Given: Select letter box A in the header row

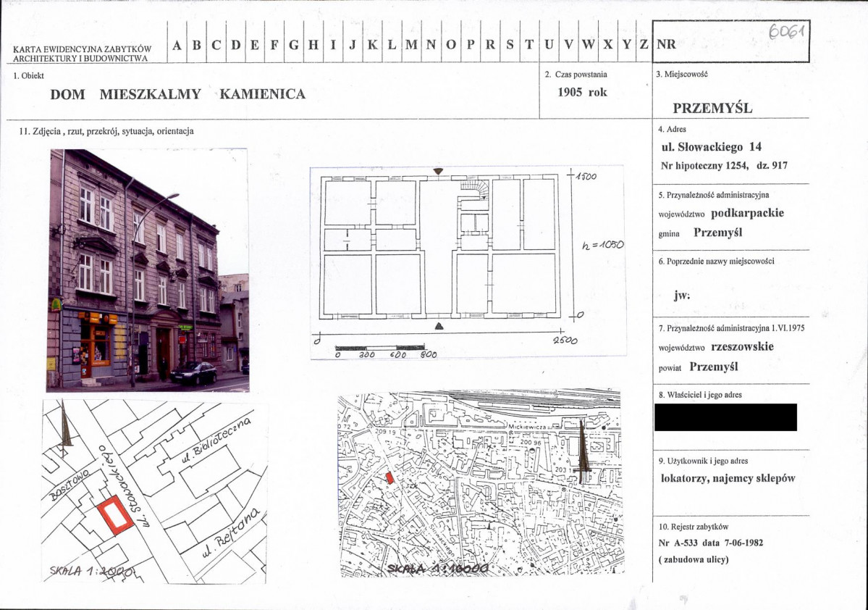Looking at the screenshot, I should [x=177, y=44].
